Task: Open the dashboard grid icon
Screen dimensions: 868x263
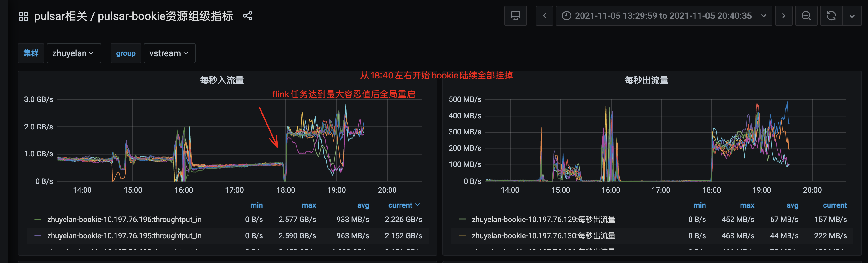Action: point(23,16)
